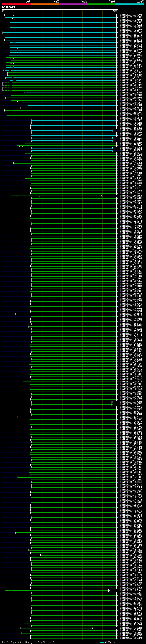Image resolution: width=146 pixels, height=644 pixels.
Task: Click hit UniRef100_C5WXQ3
Action: pyautogui.click(x=131, y=52)
